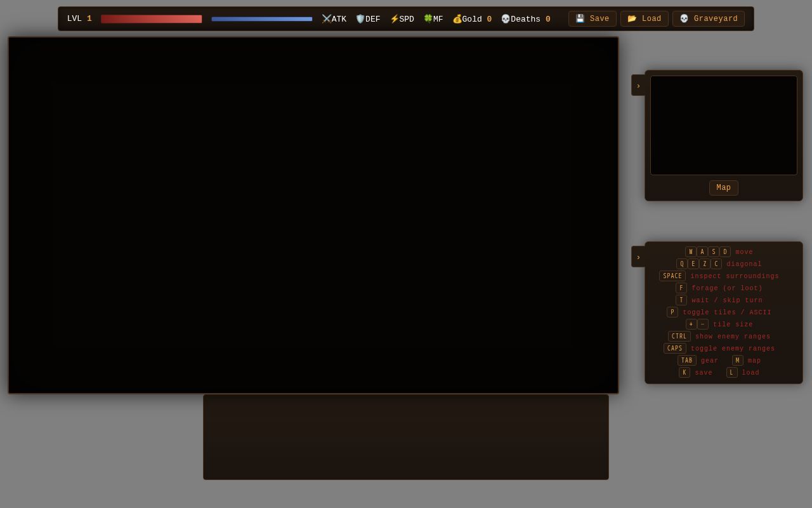Click the crossed swords ATK stat icon
This screenshot has height=508, width=812.
(326, 19)
